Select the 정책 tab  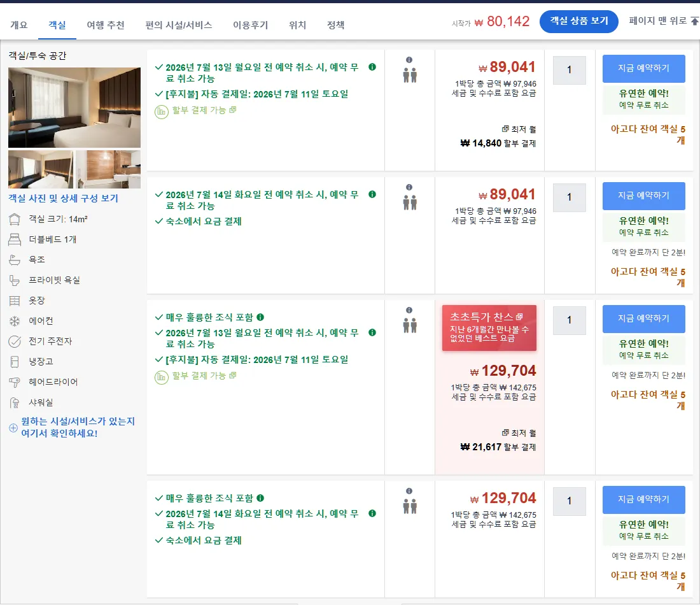click(x=336, y=25)
